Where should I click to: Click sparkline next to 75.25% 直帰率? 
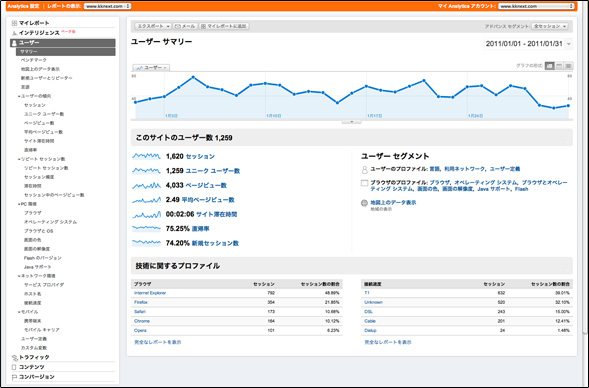[x=146, y=228]
